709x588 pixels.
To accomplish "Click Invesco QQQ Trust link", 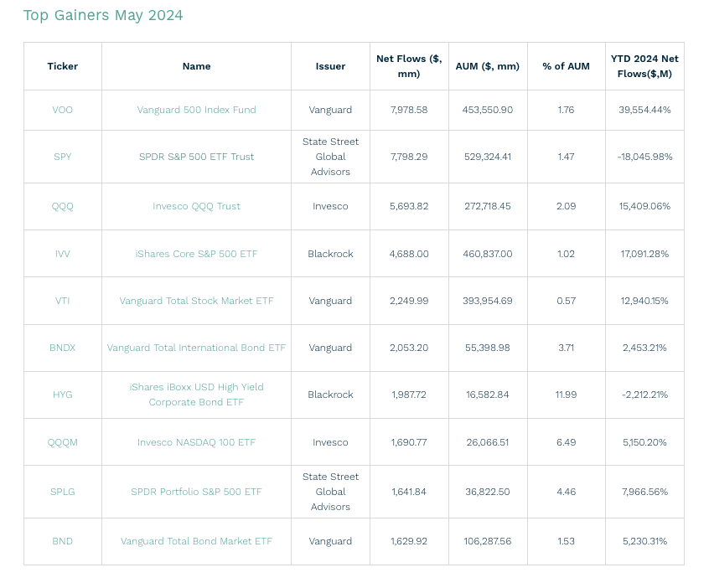I will [x=196, y=206].
